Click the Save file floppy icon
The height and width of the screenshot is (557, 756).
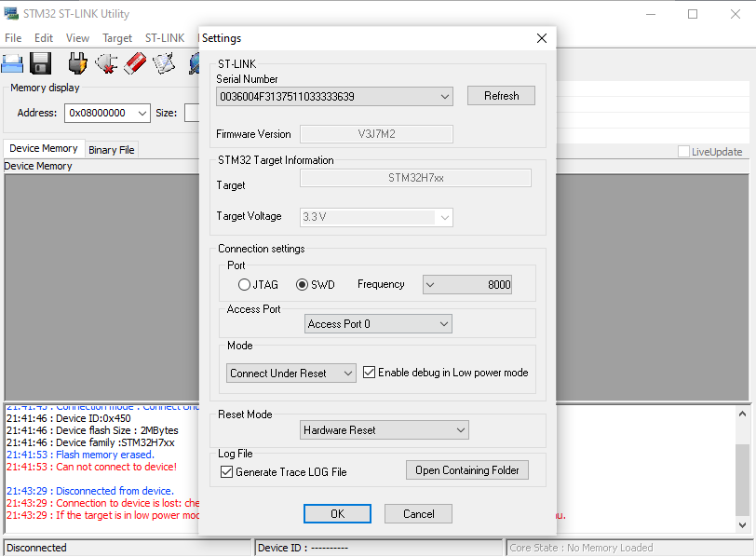click(x=41, y=63)
